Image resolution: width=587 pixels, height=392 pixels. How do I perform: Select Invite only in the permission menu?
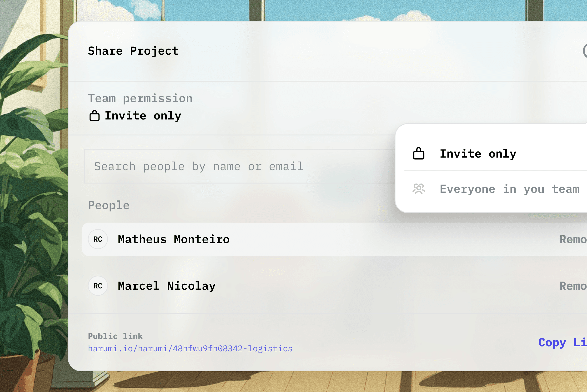tap(478, 154)
